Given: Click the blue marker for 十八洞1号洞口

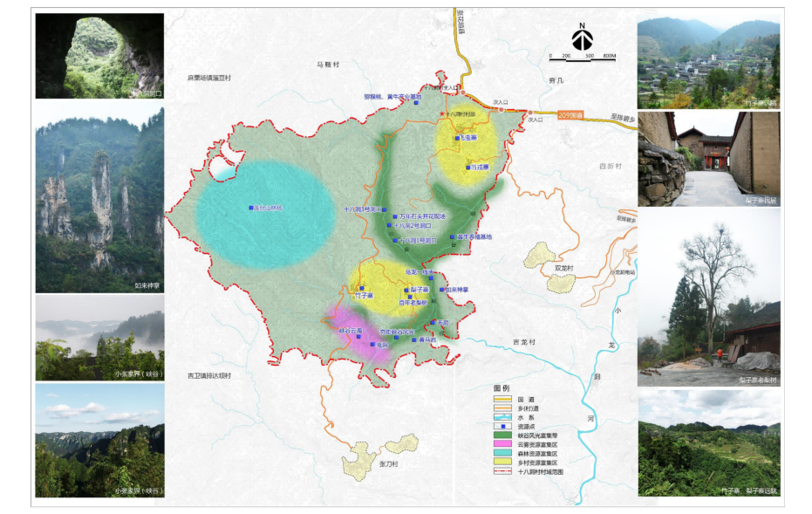Looking at the screenshot, I should click(395, 241).
